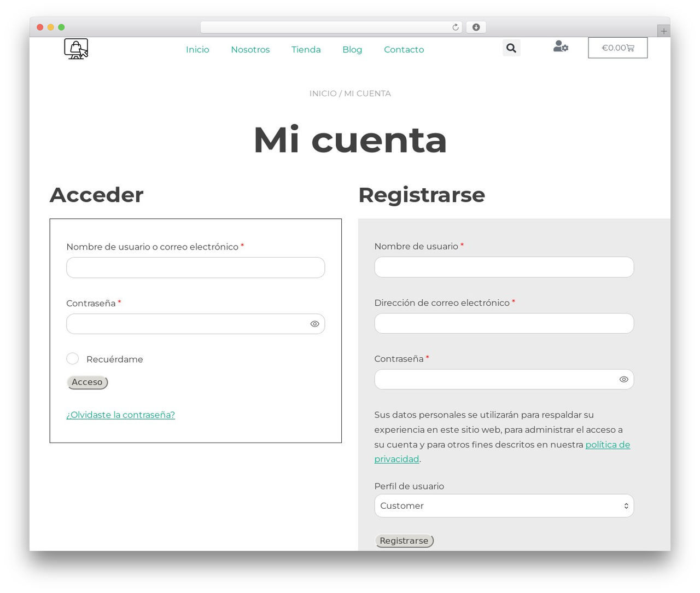Open the search magnifier icon
This screenshot has height=593, width=700.
pyautogui.click(x=511, y=48)
